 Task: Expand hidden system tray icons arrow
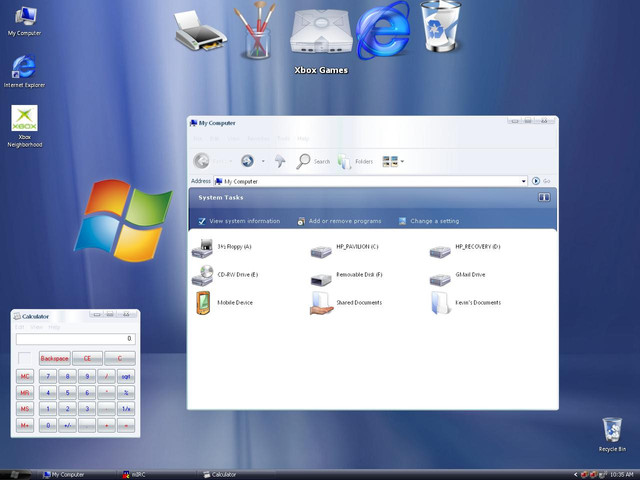pos(576,475)
